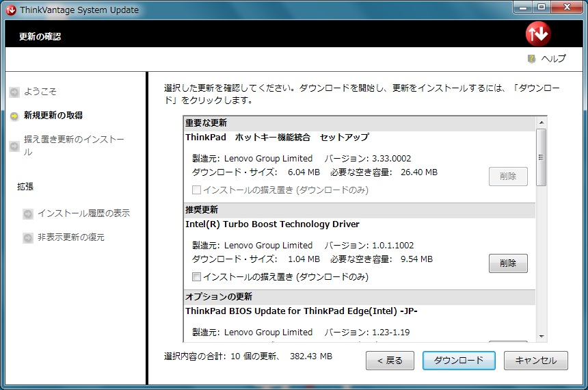Click the update list scrollbar up arrow
The image size is (588, 390).
coord(541,122)
